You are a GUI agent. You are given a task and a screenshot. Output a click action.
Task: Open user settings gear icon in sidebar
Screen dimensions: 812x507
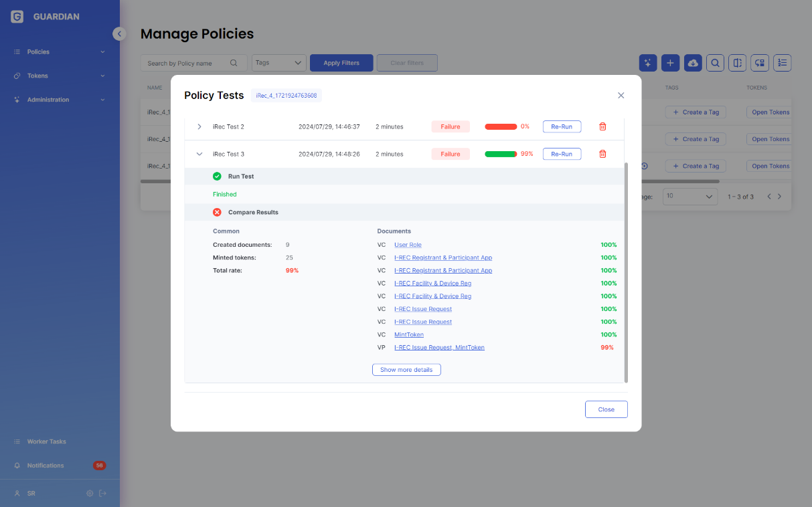90,494
